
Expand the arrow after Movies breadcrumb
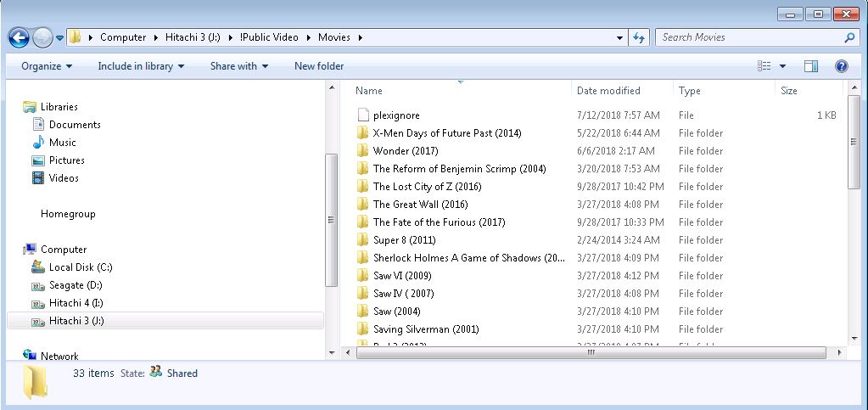pyautogui.click(x=361, y=37)
